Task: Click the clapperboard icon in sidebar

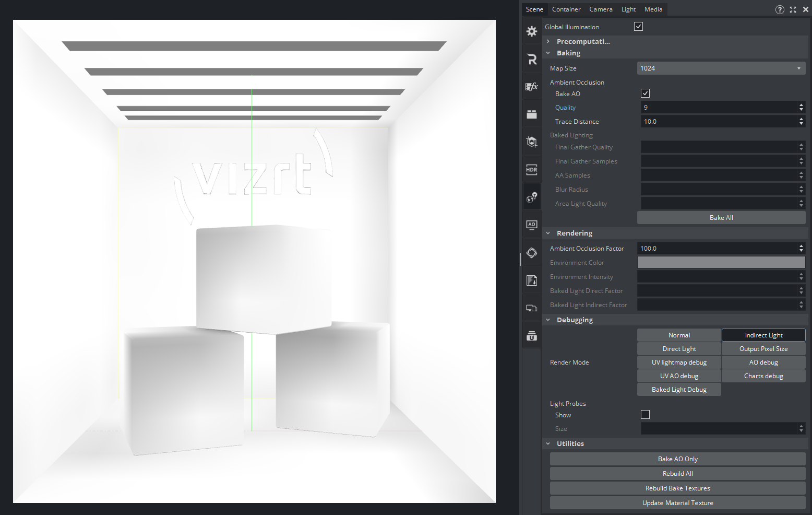Action: (x=531, y=114)
